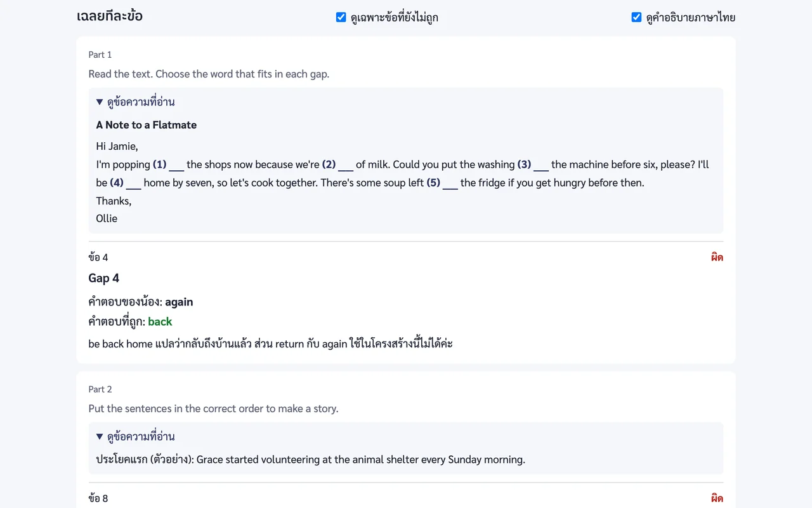This screenshot has width=812, height=508.
Task: Uncheck the ดูเฉพาะข้อที่ยังไม่ถูก checkbox
Action: click(x=341, y=17)
